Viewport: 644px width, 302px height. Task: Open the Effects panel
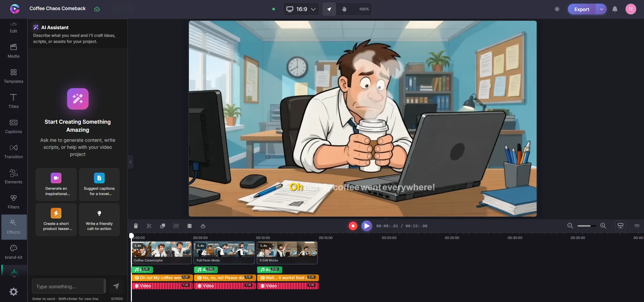[13, 227]
